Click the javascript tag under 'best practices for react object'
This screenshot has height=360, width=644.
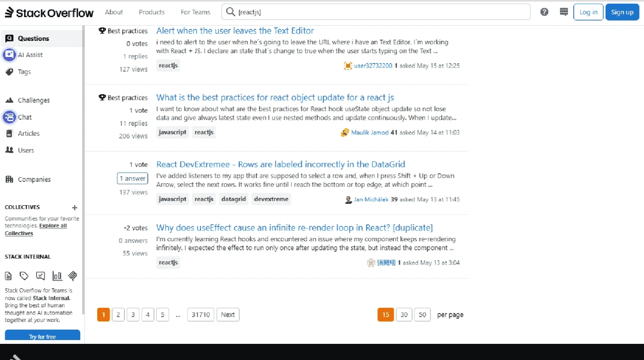click(x=172, y=133)
